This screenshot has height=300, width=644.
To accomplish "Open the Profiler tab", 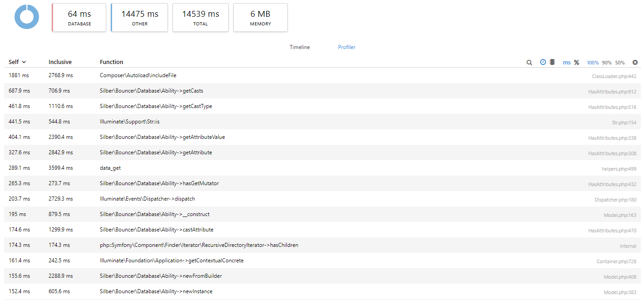I will [x=347, y=47].
